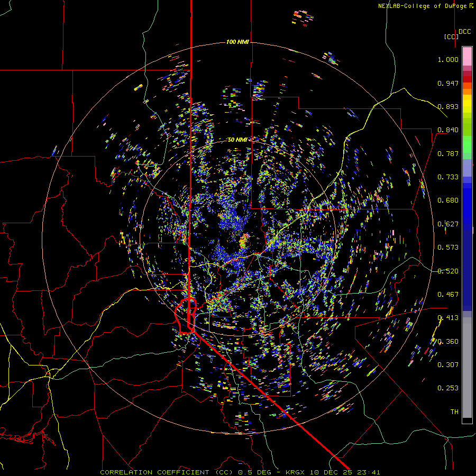This screenshot has height=476, width=476.
Task: Select the 0.787 legend value
Action: [x=448, y=153]
